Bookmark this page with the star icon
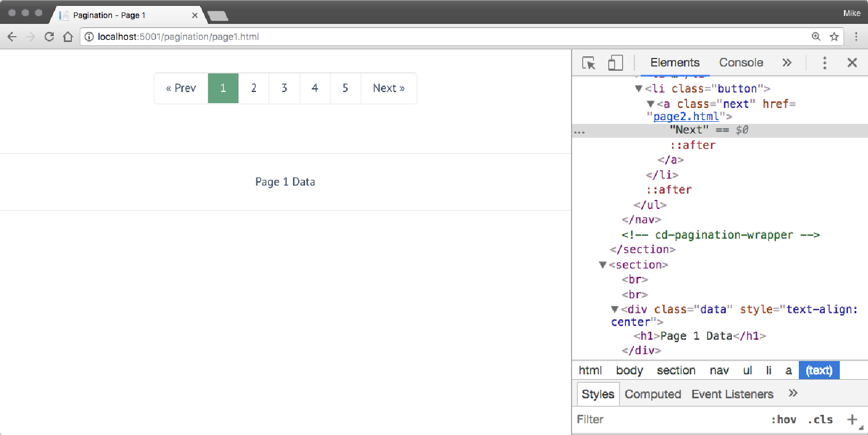This screenshot has width=868, height=435. pos(834,37)
